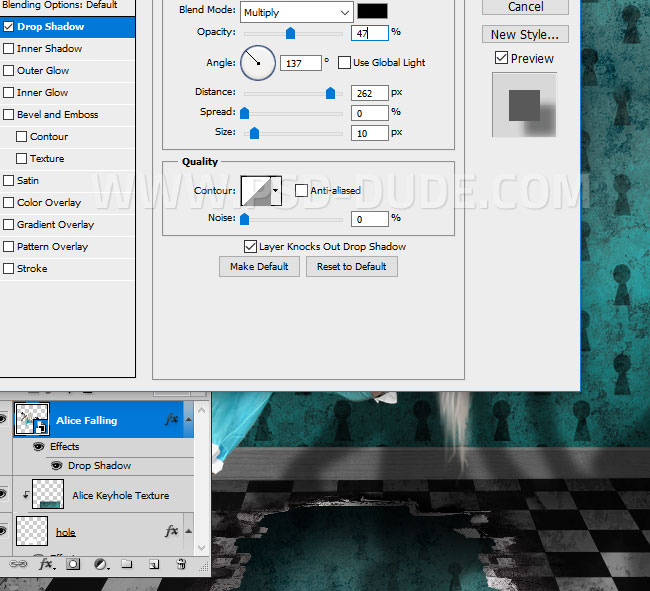Select Gradient Overlay in the styles list
The width and height of the screenshot is (650, 591).
pyautogui.click(x=55, y=225)
